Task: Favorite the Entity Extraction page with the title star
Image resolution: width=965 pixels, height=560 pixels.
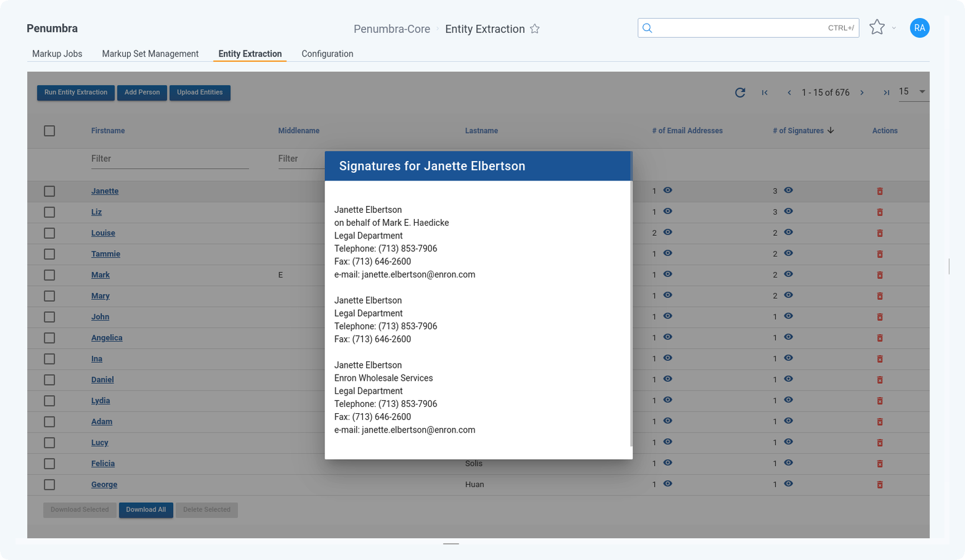Action: coord(534,29)
